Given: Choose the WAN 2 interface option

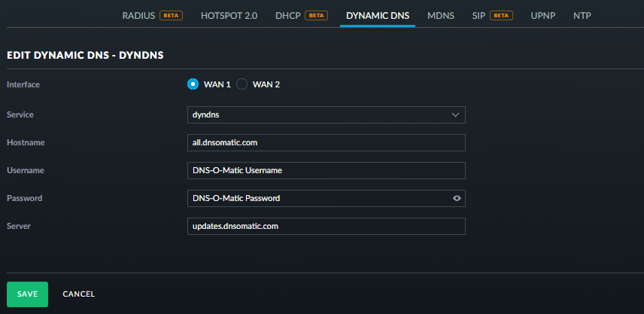Looking at the screenshot, I should point(242,84).
